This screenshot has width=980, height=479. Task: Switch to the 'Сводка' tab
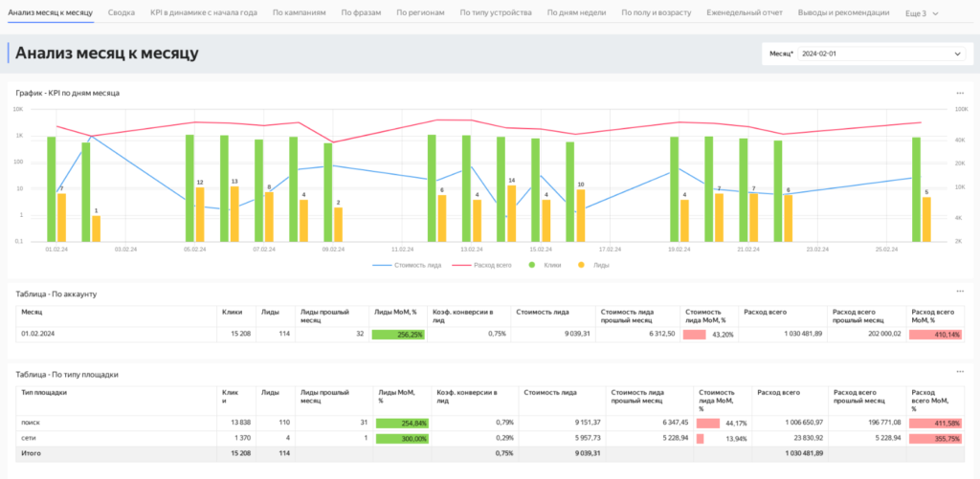122,12
